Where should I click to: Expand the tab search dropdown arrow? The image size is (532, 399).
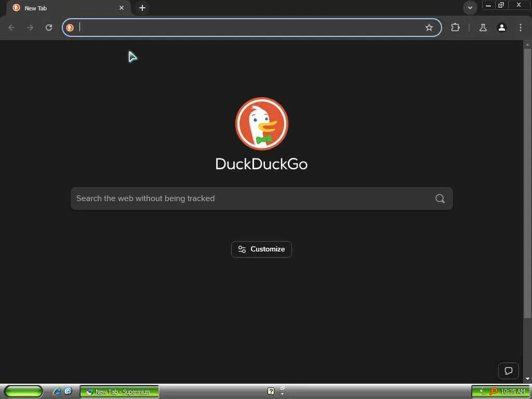(x=470, y=8)
